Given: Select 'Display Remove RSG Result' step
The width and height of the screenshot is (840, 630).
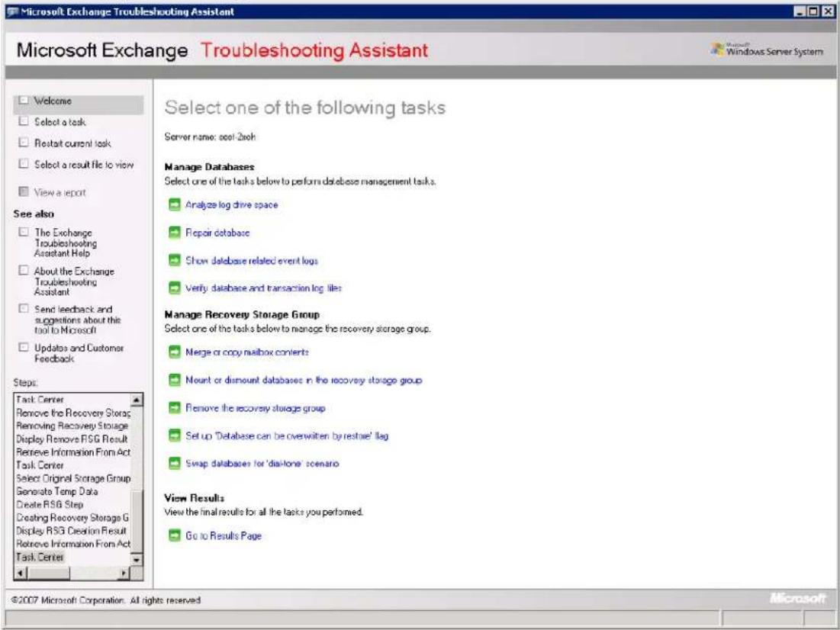Looking at the screenshot, I should click(72, 439).
